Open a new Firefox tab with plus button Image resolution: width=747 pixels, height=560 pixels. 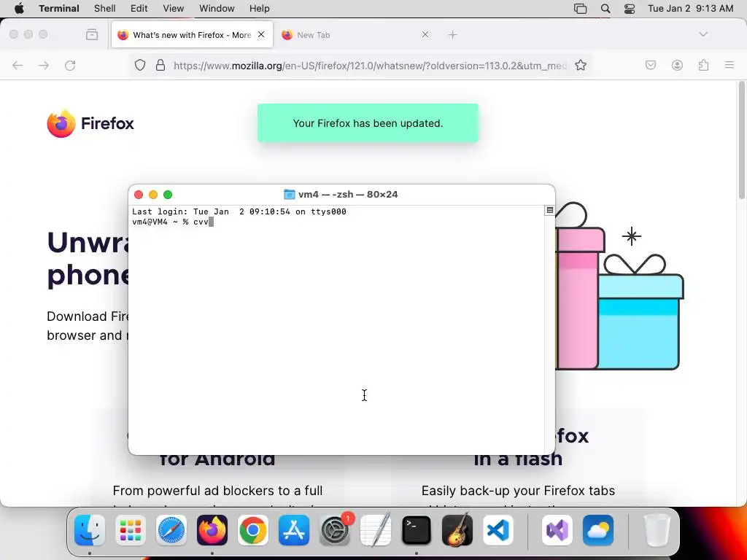(452, 35)
